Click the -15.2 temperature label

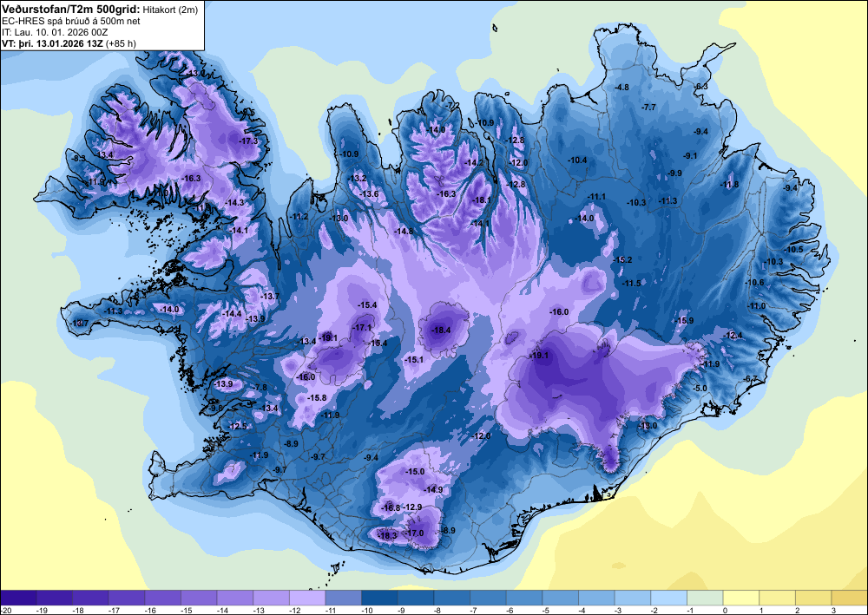622,259
